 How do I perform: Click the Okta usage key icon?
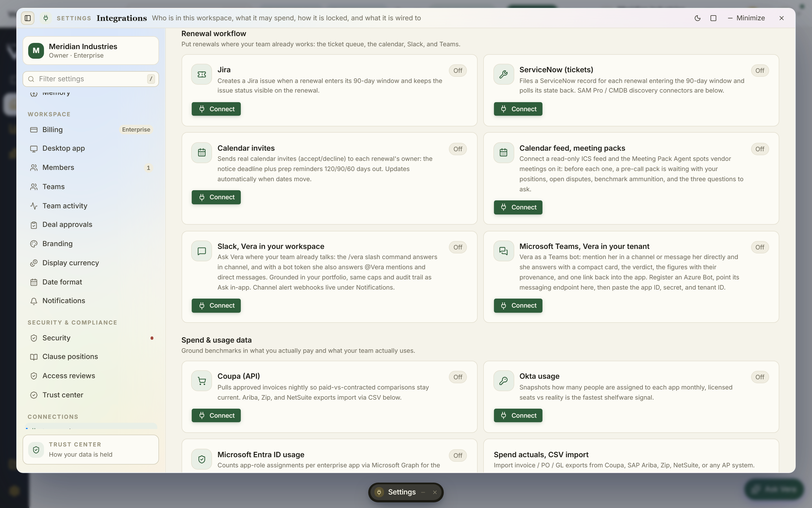[503, 381]
